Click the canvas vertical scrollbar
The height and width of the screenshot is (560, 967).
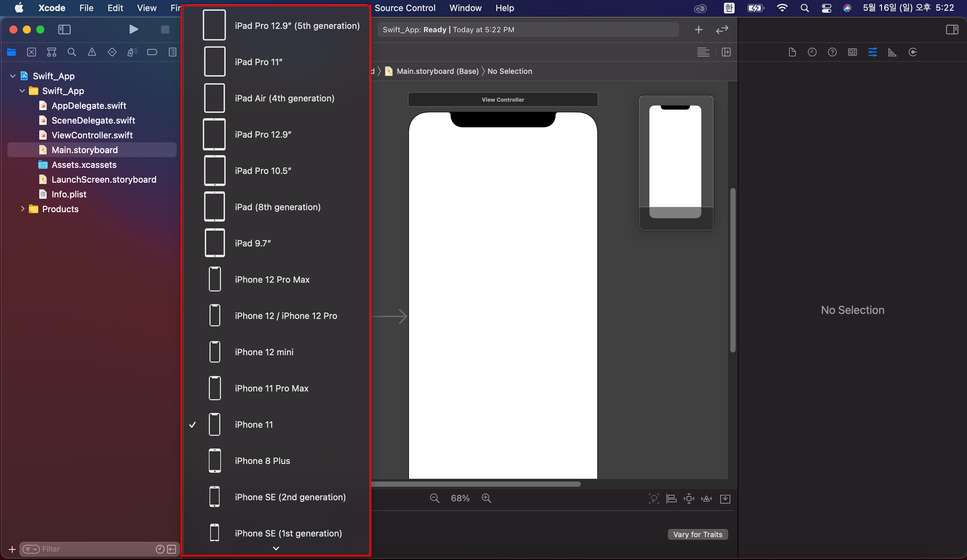(733, 270)
